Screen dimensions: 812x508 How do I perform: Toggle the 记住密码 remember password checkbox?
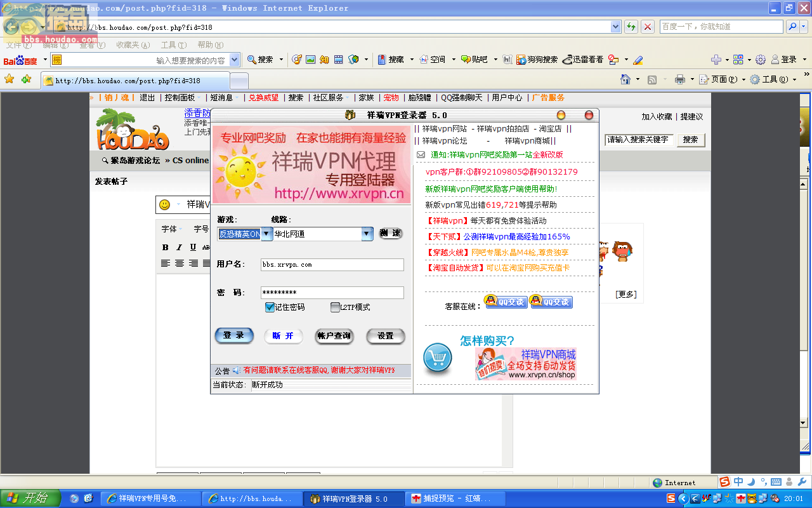click(270, 307)
